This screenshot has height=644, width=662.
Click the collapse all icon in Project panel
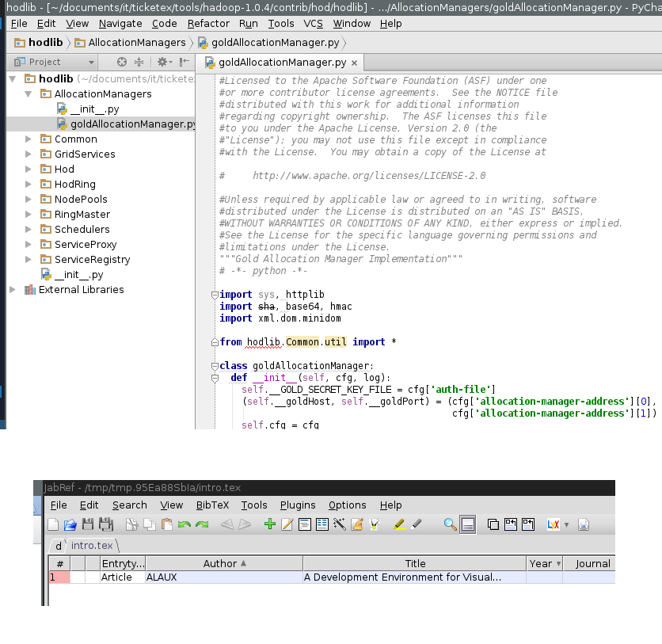(139, 62)
